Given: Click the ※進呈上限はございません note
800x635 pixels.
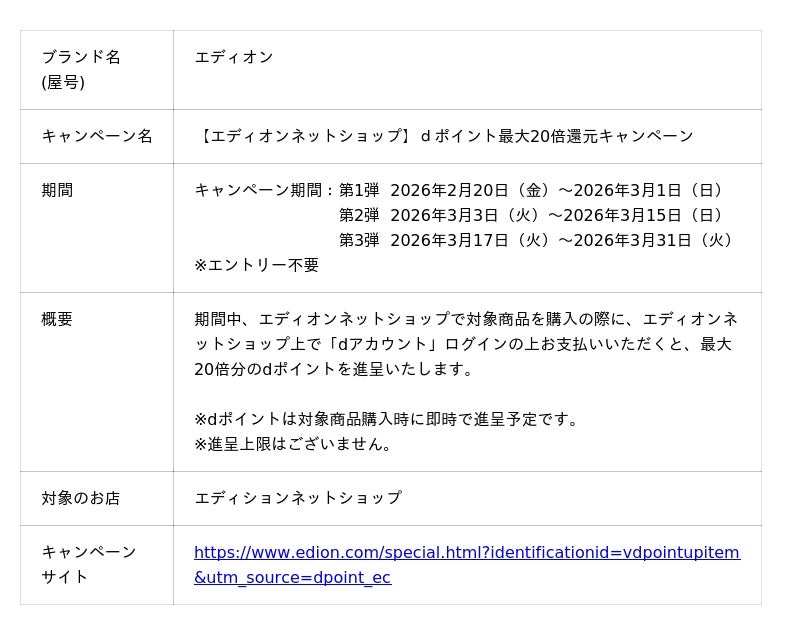Looking at the screenshot, I should pyautogui.click(x=293, y=444).
